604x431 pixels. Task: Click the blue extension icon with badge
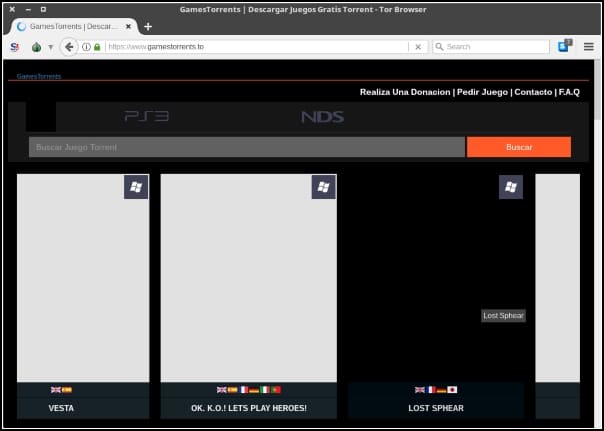pyautogui.click(x=565, y=46)
